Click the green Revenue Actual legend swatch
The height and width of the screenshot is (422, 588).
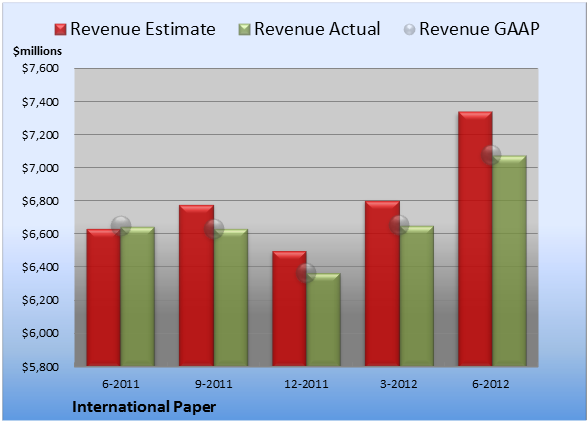(244, 29)
